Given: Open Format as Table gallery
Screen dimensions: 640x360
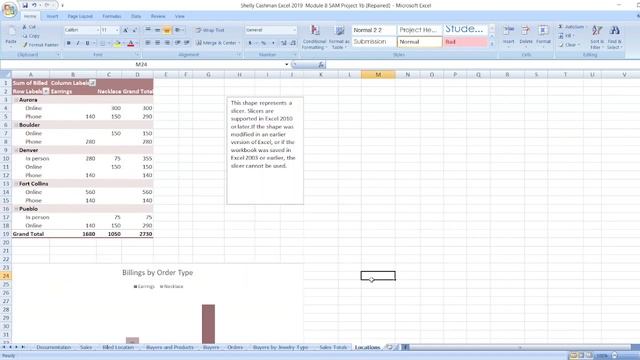Looking at the screenshot, I should coord(339,37).
